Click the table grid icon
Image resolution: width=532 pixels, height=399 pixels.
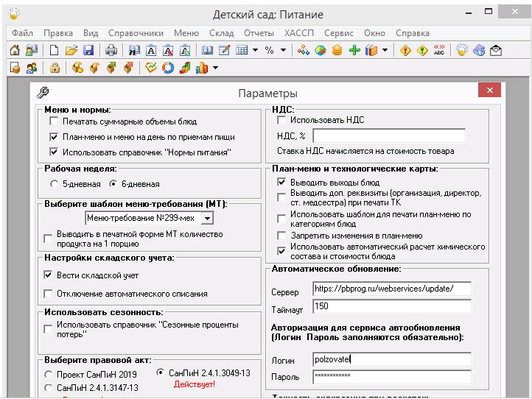pyautogui.click(x=242, y=51)
